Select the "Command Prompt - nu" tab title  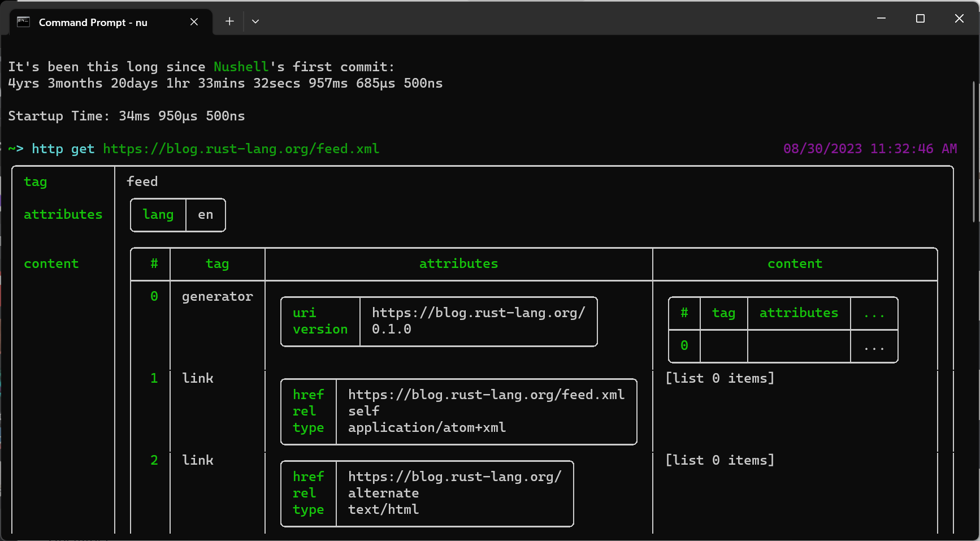click(93, 23)
